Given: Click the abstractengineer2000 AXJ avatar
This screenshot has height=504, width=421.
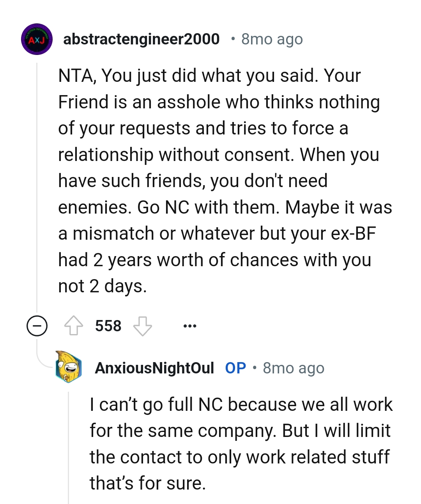Looking at the screenshot, I should (x=37, y=39).
